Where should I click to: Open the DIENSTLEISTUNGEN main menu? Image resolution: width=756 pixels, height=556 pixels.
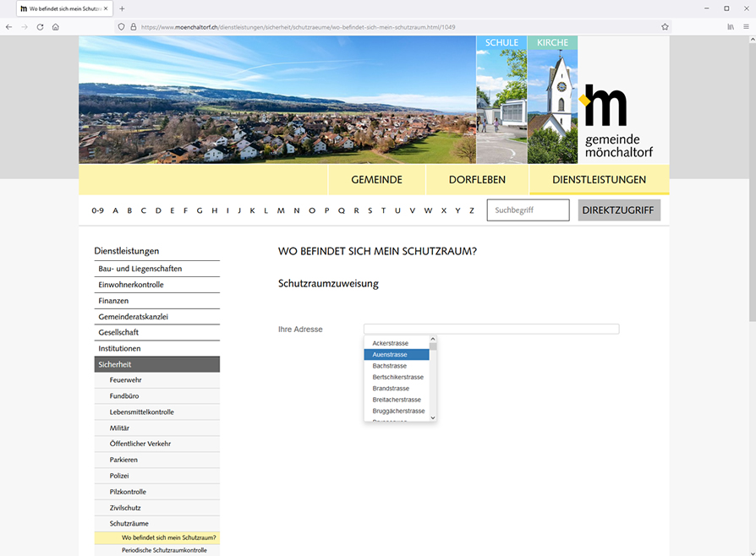tap(600, 180)
